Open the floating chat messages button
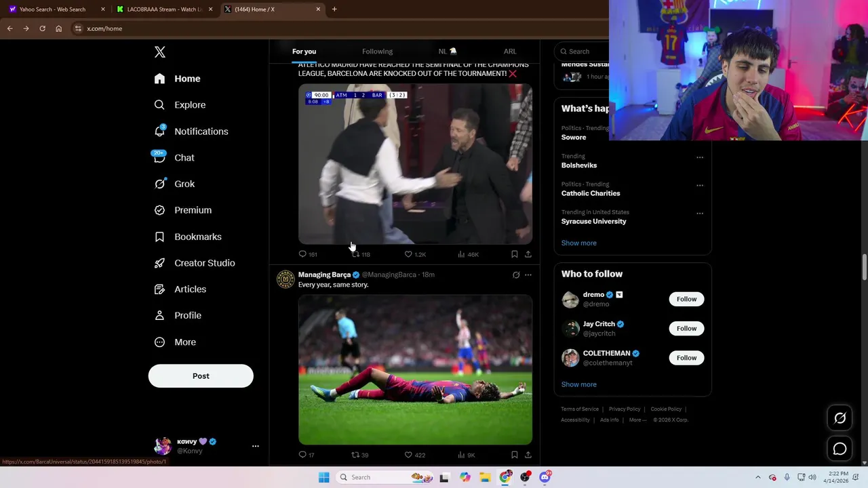This screenshot has height=488, width=868. pos(840,449)
